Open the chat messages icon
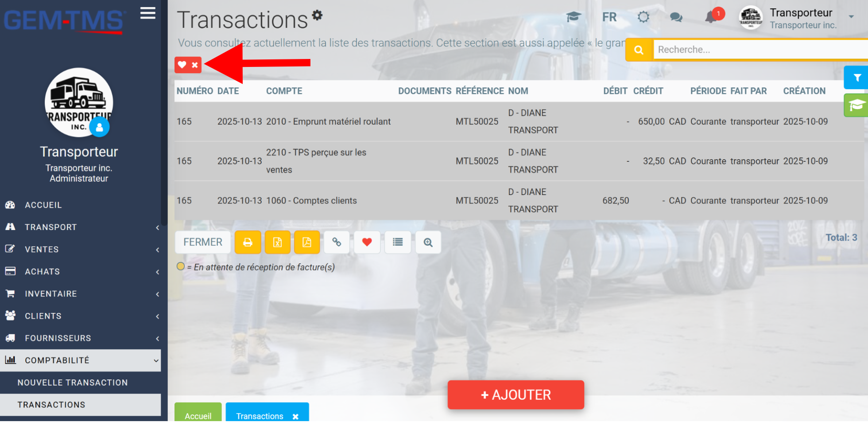The height and width of the screenshot is (422, 868). coord(676,17)
